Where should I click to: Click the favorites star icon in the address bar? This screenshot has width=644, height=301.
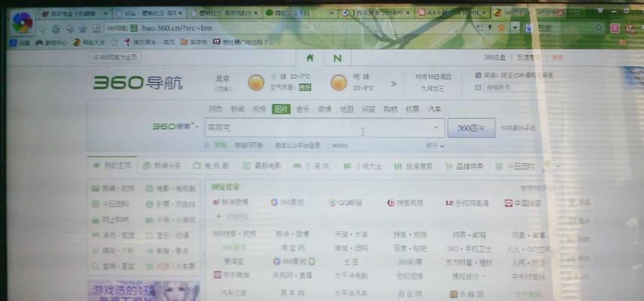coord(501,28)
